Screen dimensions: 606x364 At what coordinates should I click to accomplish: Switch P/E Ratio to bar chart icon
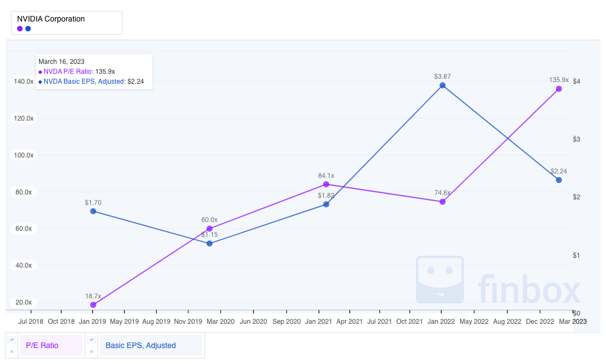pos(12,351)
